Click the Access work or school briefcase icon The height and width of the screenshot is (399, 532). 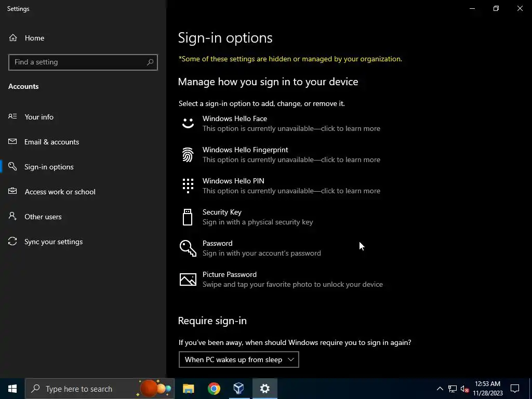12,191
